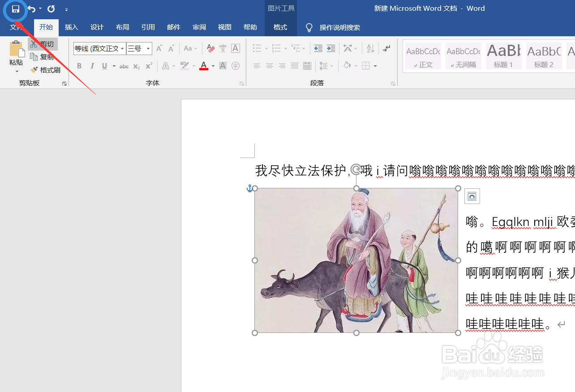Image resolution: width=575 pixels, height=392 pixels.
Task: Switch to the 插入 (Insert) tab
Action: (x=72, y=27)
